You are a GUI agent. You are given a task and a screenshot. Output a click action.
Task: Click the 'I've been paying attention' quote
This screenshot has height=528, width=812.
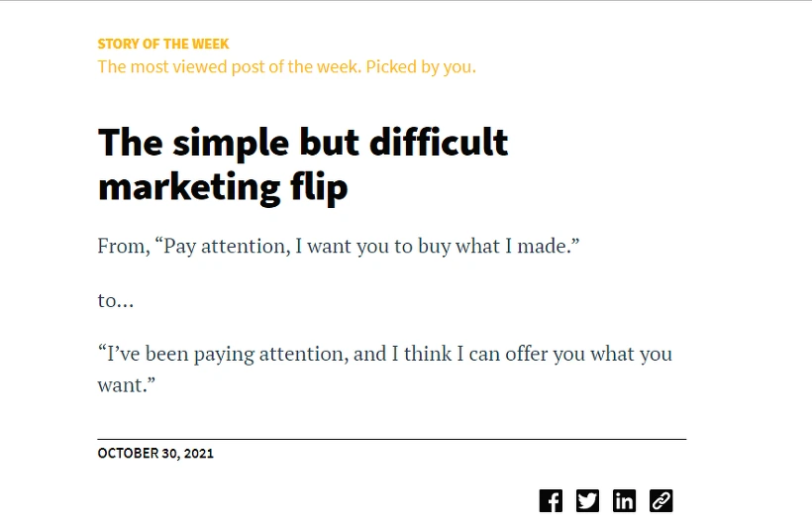385,370
